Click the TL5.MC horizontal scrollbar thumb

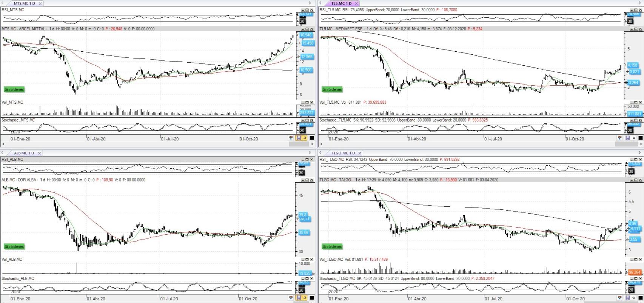[627, 144]
